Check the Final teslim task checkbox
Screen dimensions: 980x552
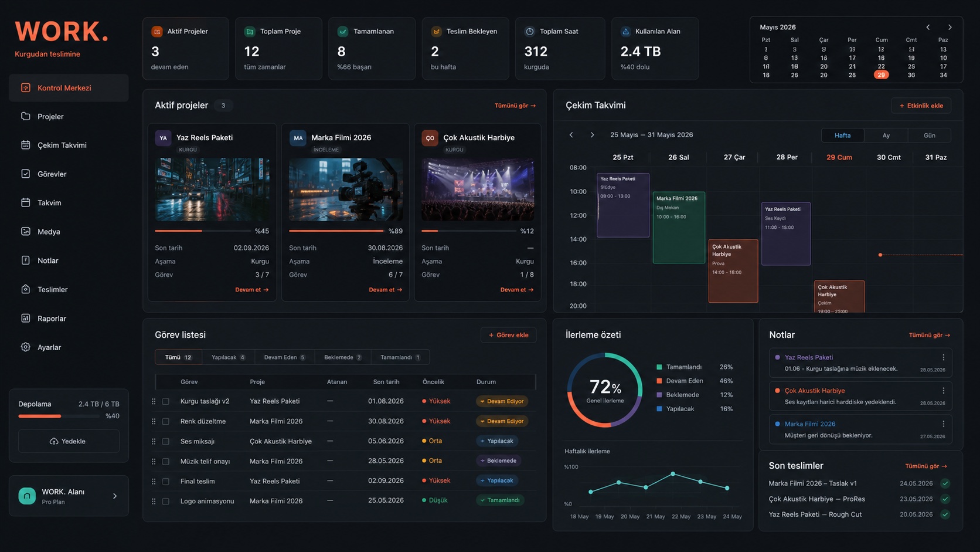pos(166,481)
